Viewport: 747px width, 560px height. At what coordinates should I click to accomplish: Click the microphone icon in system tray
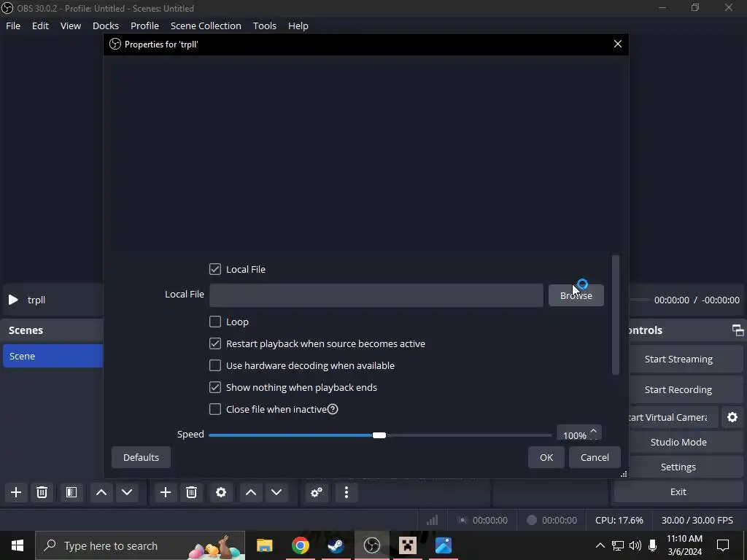[653, 545]
